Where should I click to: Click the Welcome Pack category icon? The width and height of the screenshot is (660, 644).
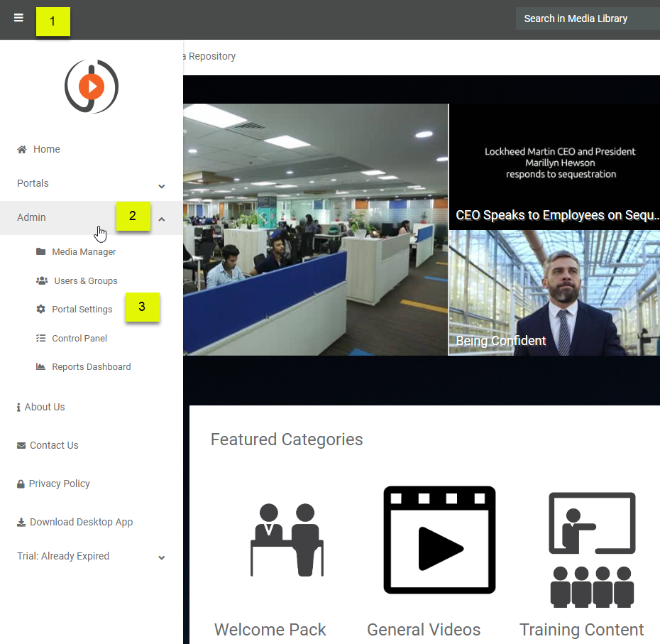(x=287, y=540)
